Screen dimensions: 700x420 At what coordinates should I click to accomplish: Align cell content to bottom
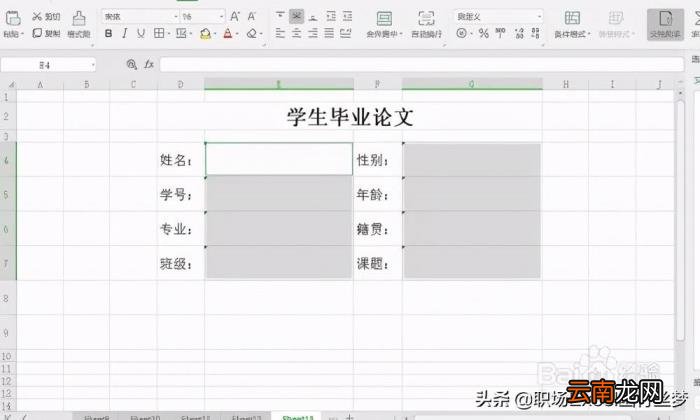[313, 17]
